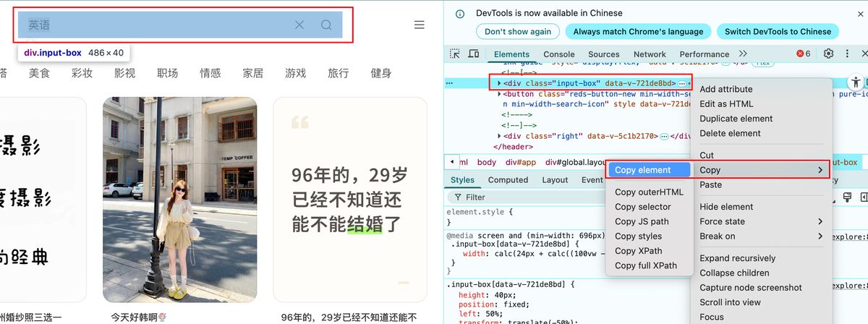This screenshot has height=324, width=868.
Task: Select Capture node screenshot
Action: 751,288
